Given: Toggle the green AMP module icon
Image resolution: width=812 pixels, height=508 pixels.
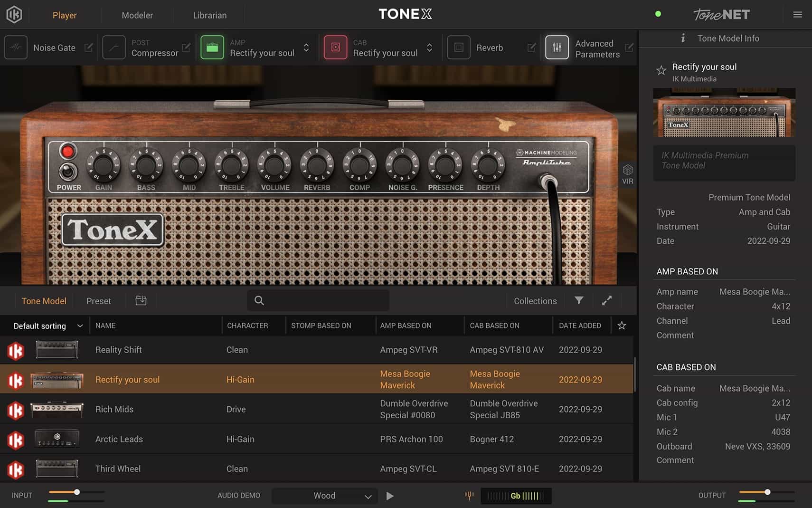Looking at the screenshot, I should tap(212, 48).
